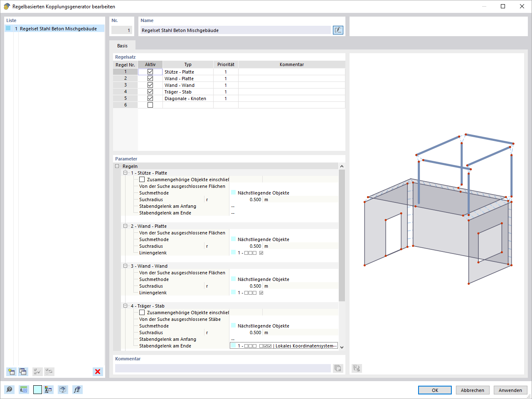Click the Anwenden button
The height and width of the screenshot is (399, 532).
(510, 390)
